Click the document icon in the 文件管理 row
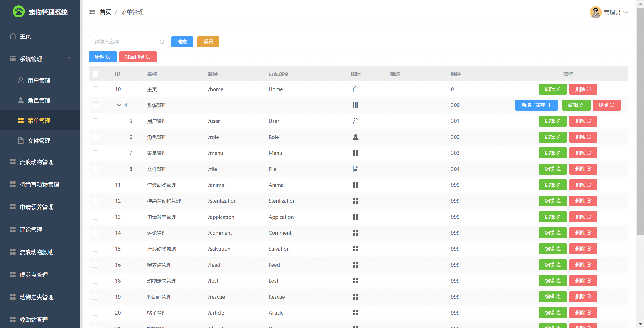The height and width of the screenshot is (328, 644). (x=355, y=169)
